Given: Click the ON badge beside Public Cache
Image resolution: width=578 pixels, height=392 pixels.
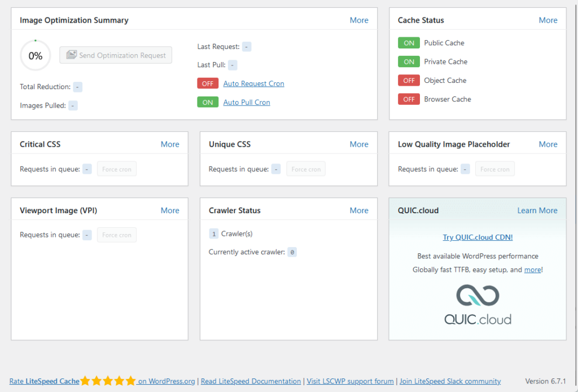Looking at the screenshot, I should pyautogui.click(x=409, y=43).
